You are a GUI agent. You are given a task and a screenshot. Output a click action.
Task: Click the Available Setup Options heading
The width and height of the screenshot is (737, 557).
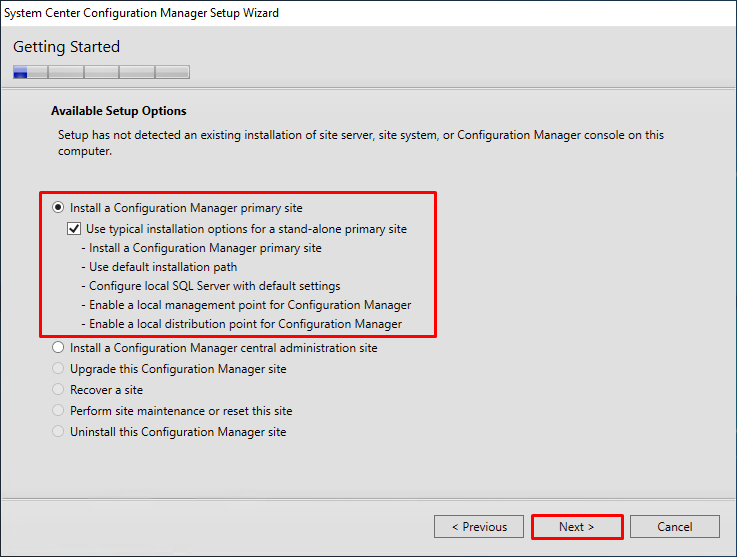[x=119, y=111]
